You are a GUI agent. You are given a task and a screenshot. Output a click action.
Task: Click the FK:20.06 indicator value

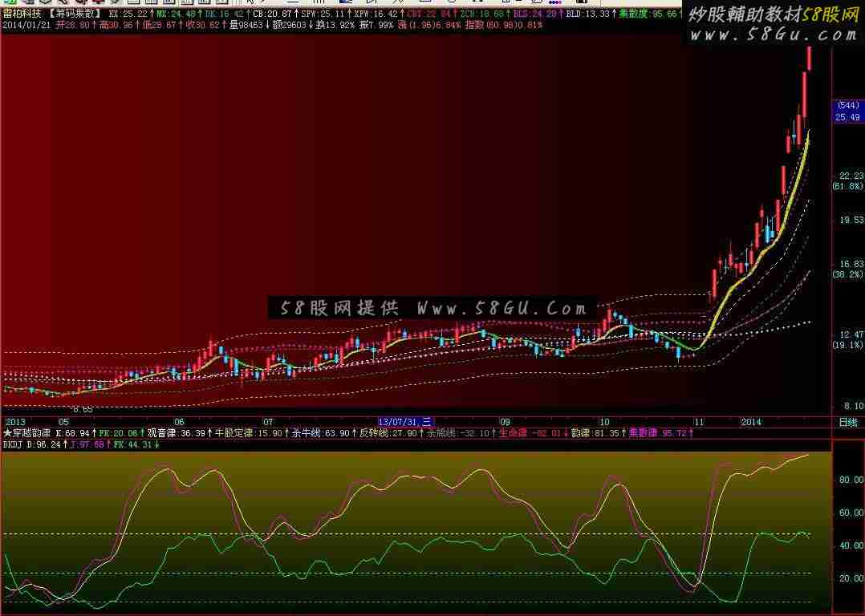coord(120,433)
